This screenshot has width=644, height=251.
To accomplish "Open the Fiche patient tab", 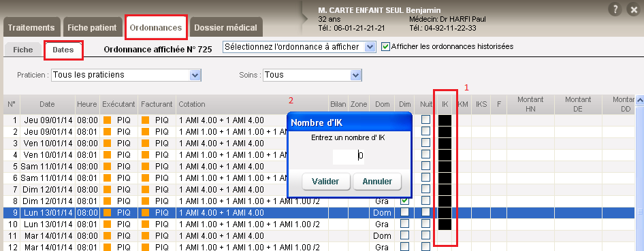I will pyautogui.click(x=92, y=28).
